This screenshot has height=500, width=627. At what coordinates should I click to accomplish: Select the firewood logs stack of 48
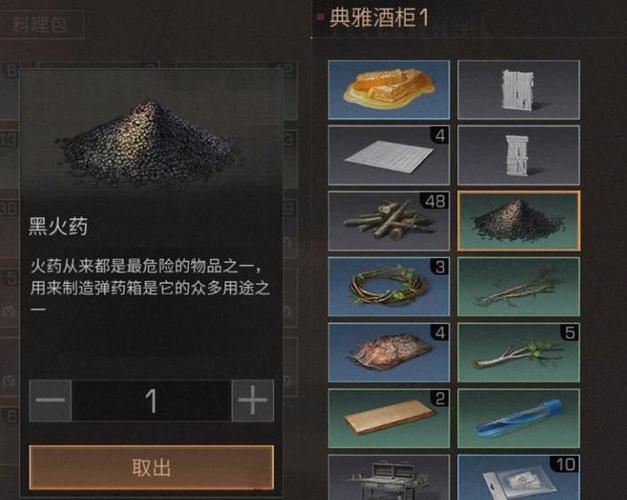click(389, 221)
